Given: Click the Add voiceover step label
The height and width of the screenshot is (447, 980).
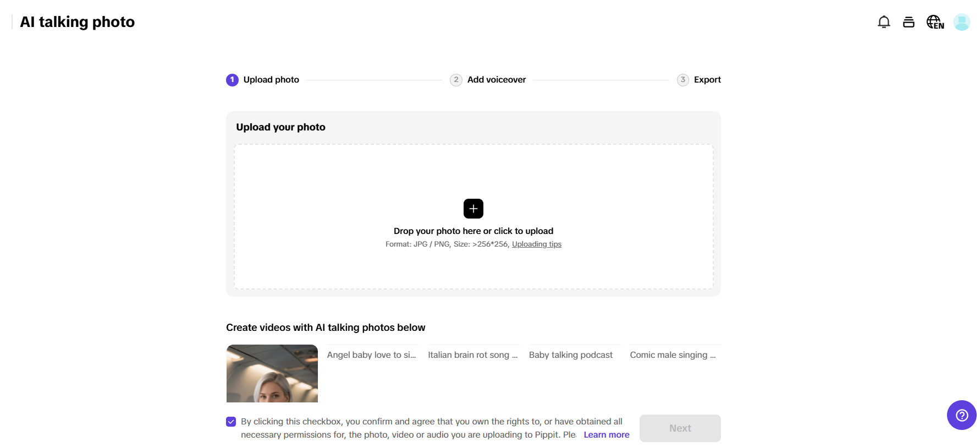Looking at the screenshot, I should [x=497, y=80].
